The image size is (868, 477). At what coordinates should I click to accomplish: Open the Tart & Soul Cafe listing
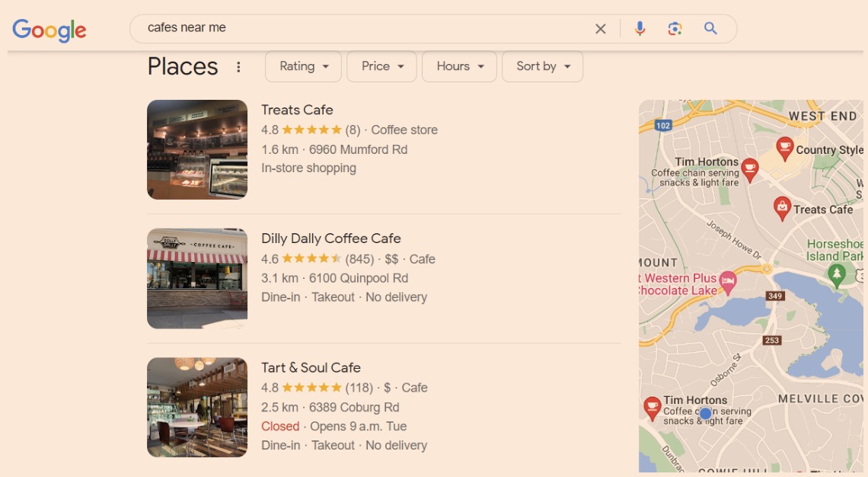pos(311,367)
